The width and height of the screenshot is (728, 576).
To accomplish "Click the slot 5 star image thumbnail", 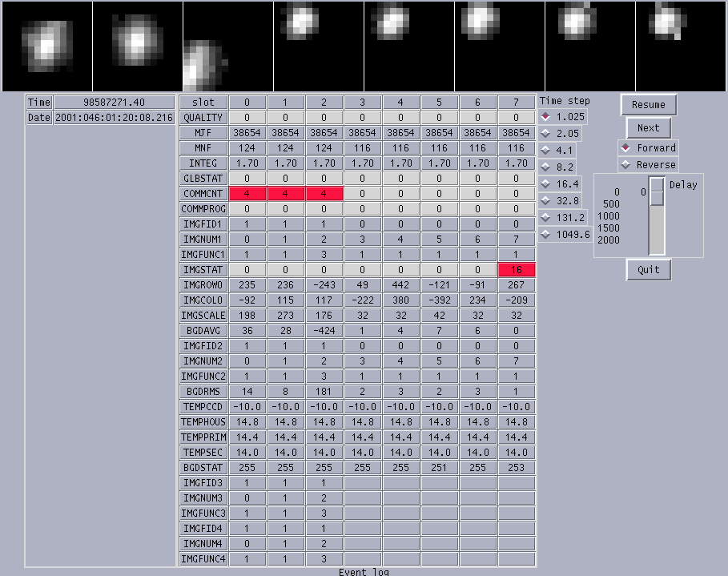I will pos(500,46).
